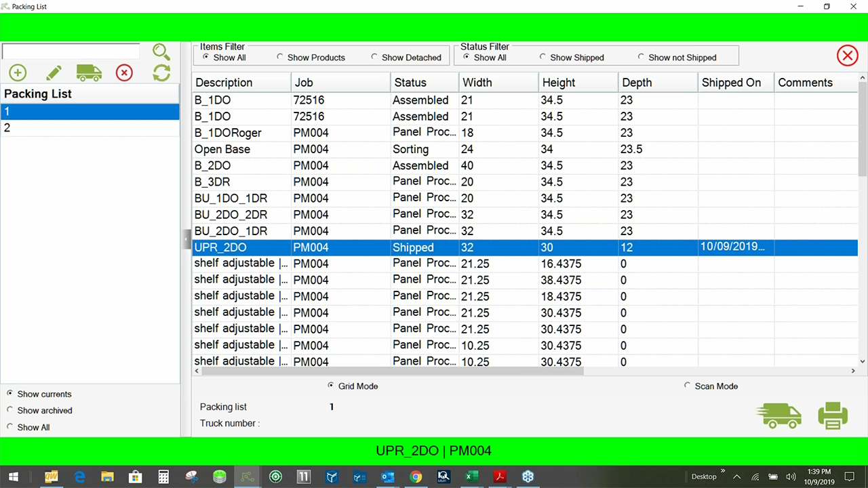Collapse the left panel using splitter arrow

pos(186,239)
